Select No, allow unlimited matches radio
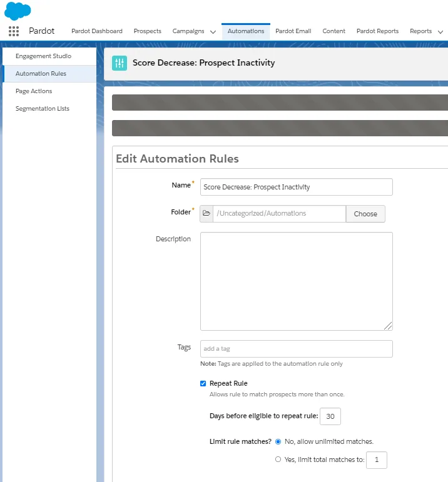The image size is (448, 482). pos(278,441)
